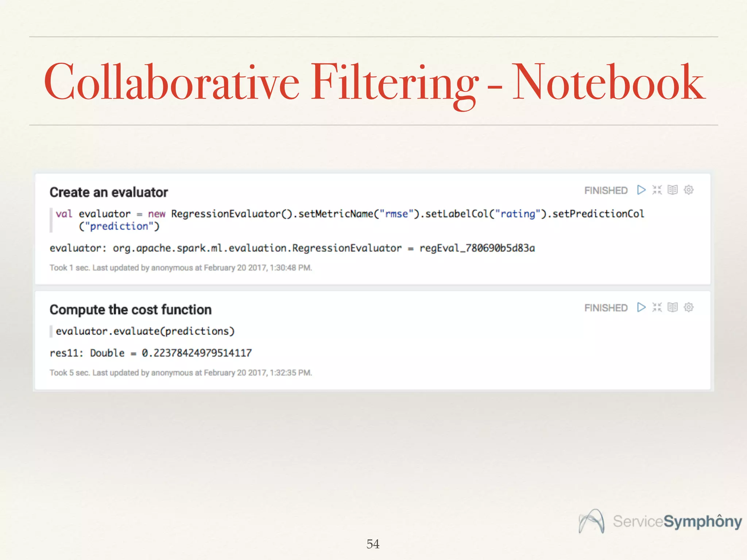Run the Compute the cost function paragraph
The height and width of the screenshot is (560, 747).
tap(641, 307)
